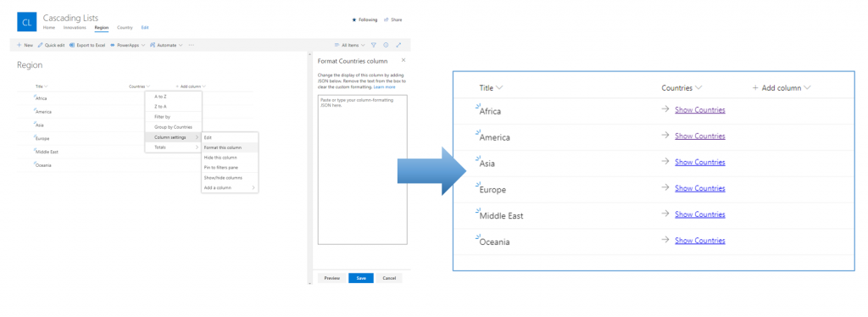Expand the PowerApps dropdown chevron
This screenshot has width=868, height=317.
pyautogui.click(x=142, y=46)
